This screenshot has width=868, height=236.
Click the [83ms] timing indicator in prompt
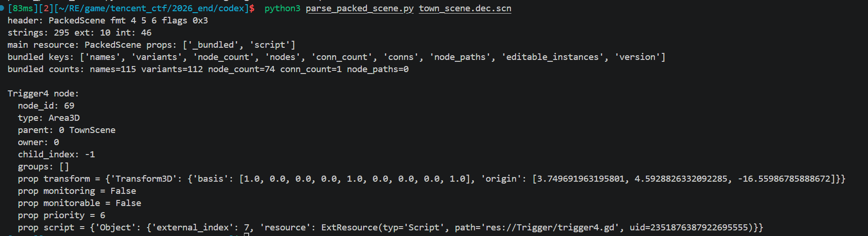[x=23, y=8]
